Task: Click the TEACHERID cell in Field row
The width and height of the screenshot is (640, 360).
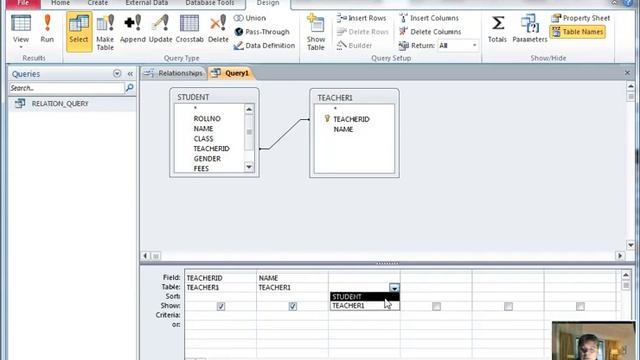Action: point(220,278)
